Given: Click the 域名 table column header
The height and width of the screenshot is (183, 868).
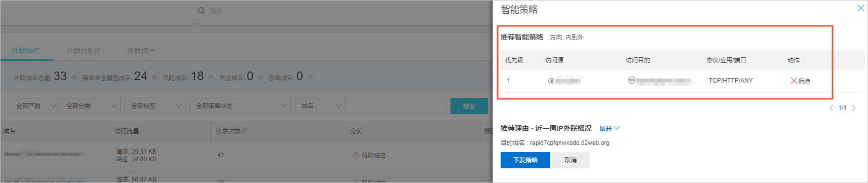Looking at the screenshot, I should tap(9, 131).
